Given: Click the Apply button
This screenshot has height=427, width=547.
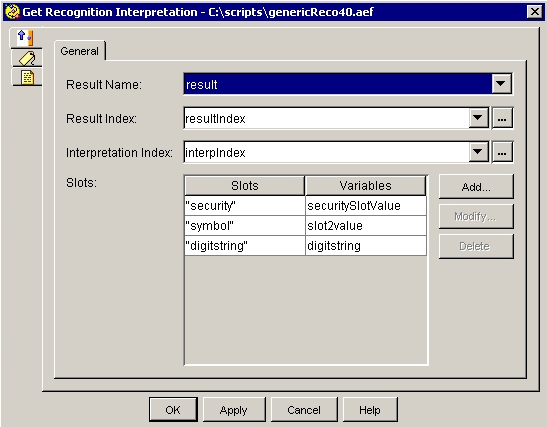Looking at the screenshot, I should tap(234, 410).
